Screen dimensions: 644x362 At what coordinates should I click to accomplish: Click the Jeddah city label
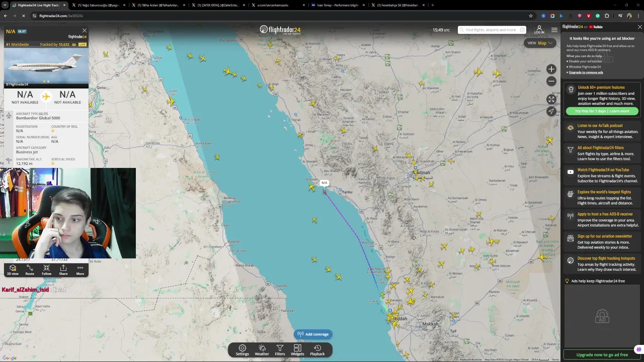click(x=399, y=318)
